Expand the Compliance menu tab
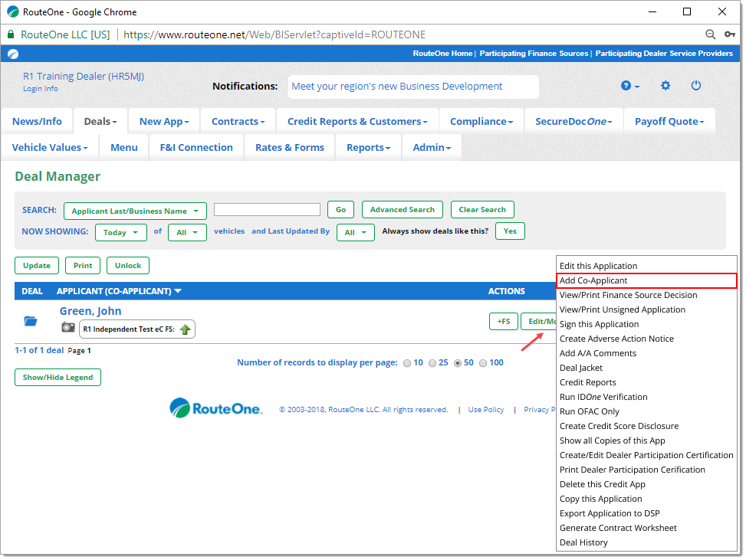The width and height of the screenshot is (746, 560). (x=481, y=121)
